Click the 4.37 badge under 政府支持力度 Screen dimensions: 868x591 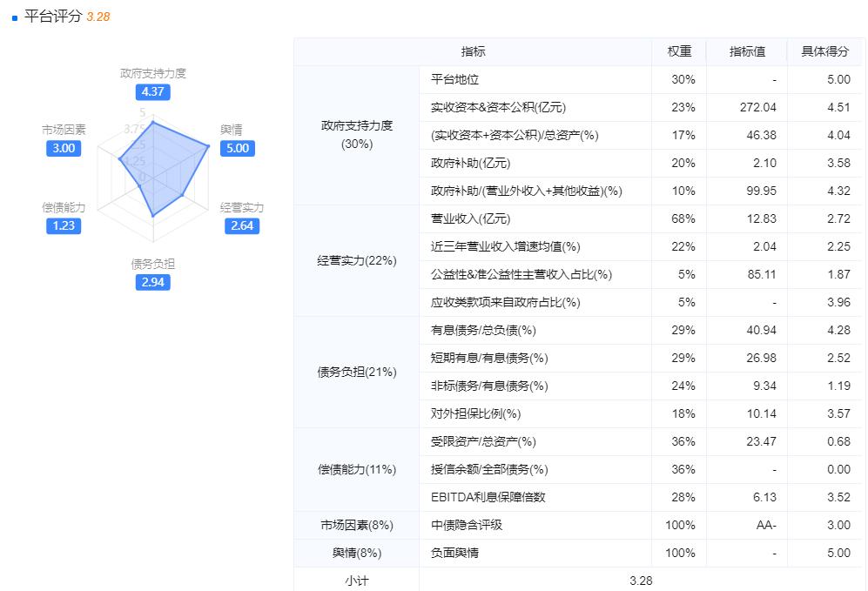pyautogui.click(x=152, y=91)
